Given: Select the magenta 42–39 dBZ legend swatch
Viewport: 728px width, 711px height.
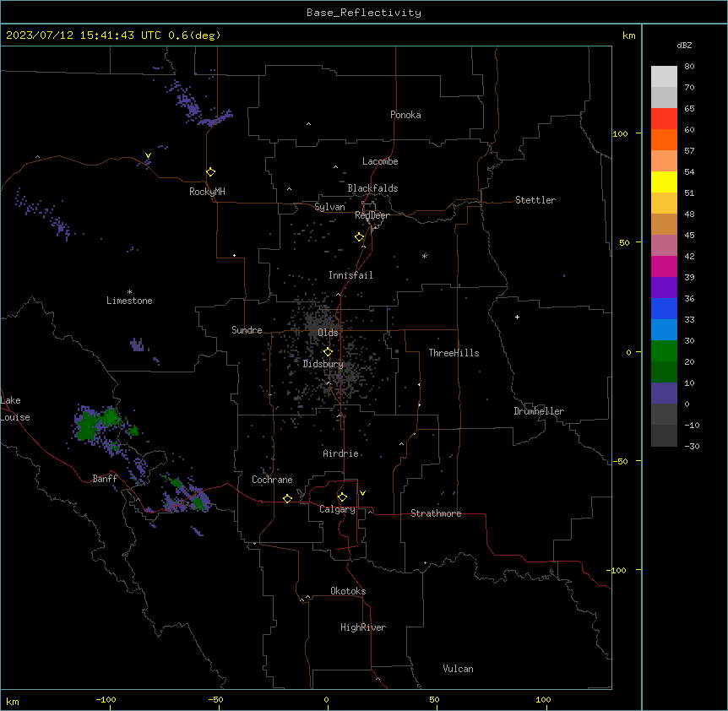Looking at the screenshot, I should [664, 266].
